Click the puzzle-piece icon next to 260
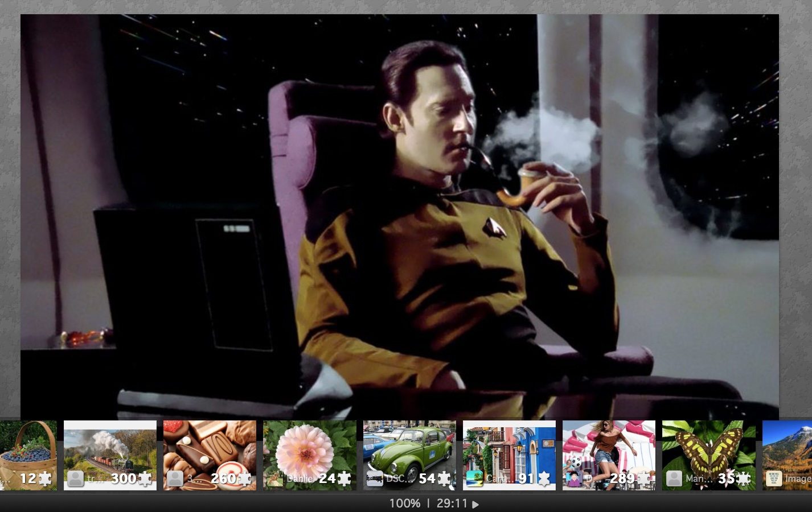The width and height of the screenshot is (812, 512). (245, 479)
